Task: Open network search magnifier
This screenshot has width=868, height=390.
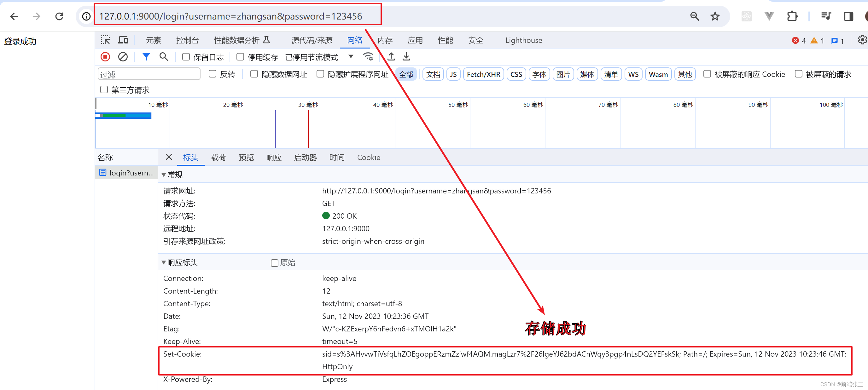Action: click(x=164, y=57)
